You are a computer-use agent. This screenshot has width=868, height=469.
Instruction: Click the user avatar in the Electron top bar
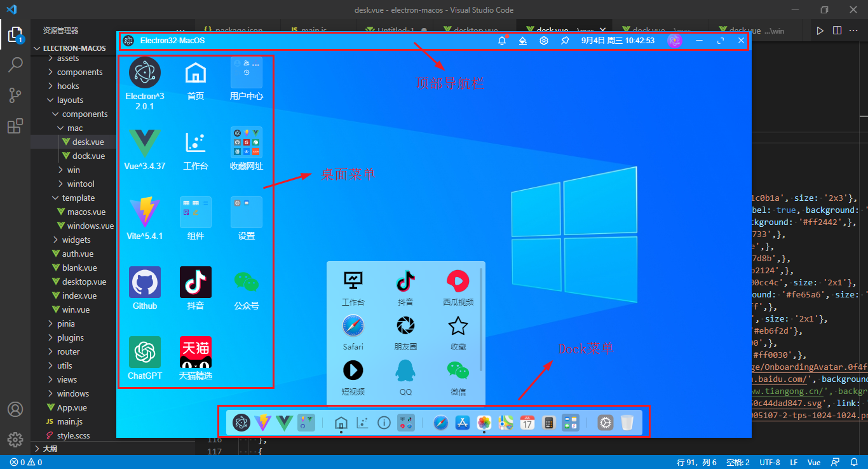tap(675, 41)
